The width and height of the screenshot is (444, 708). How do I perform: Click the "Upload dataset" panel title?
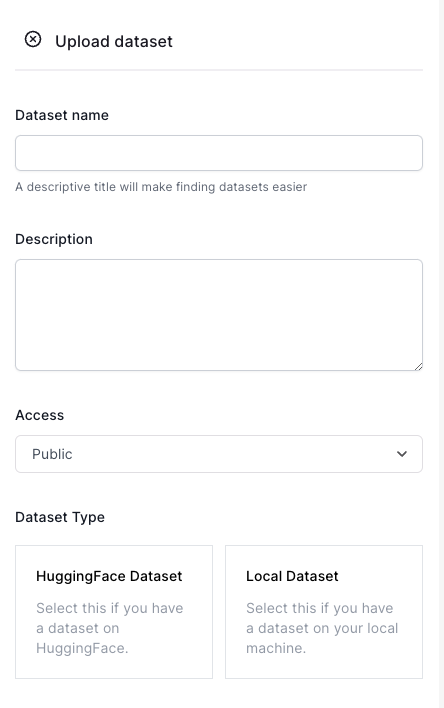click(114, 42)
